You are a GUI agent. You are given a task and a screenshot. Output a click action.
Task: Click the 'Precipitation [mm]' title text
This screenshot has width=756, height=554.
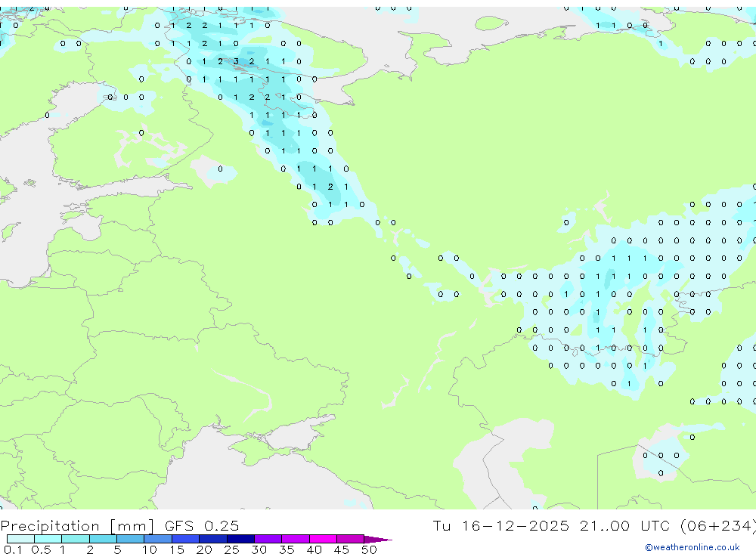[77, 525]
